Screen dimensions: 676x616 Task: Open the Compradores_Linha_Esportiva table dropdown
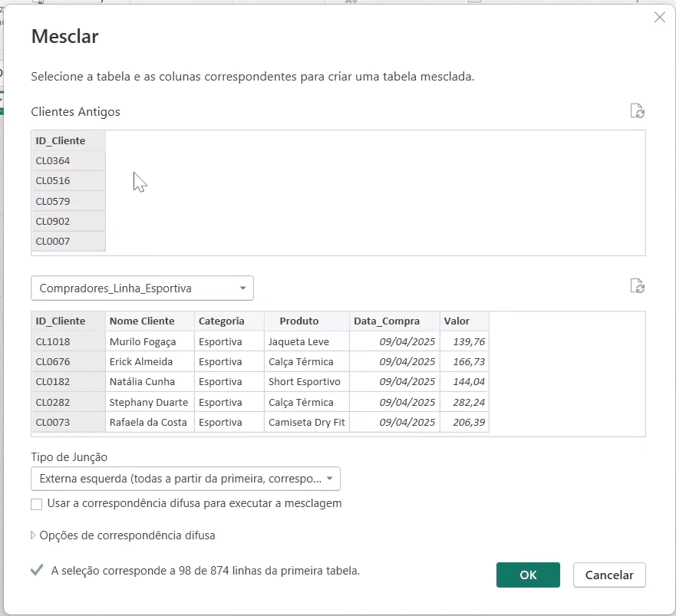tap(142, 288)
